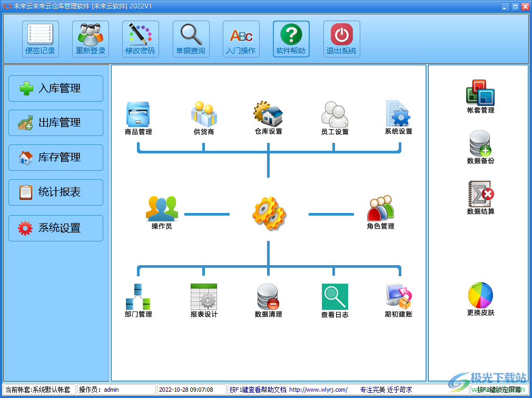Select 系统设置 in the left sidebar

coord(56,228)
